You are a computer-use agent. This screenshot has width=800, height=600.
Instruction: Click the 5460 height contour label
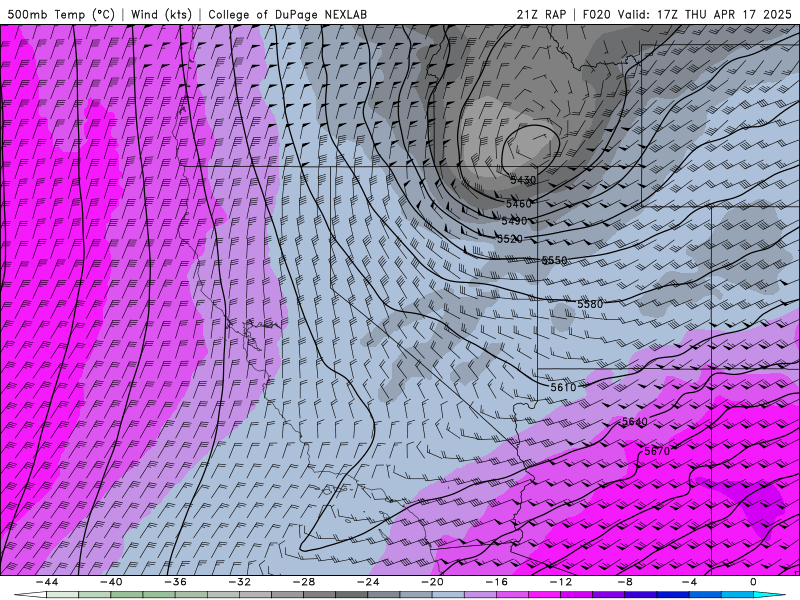(x=519, y=204)
